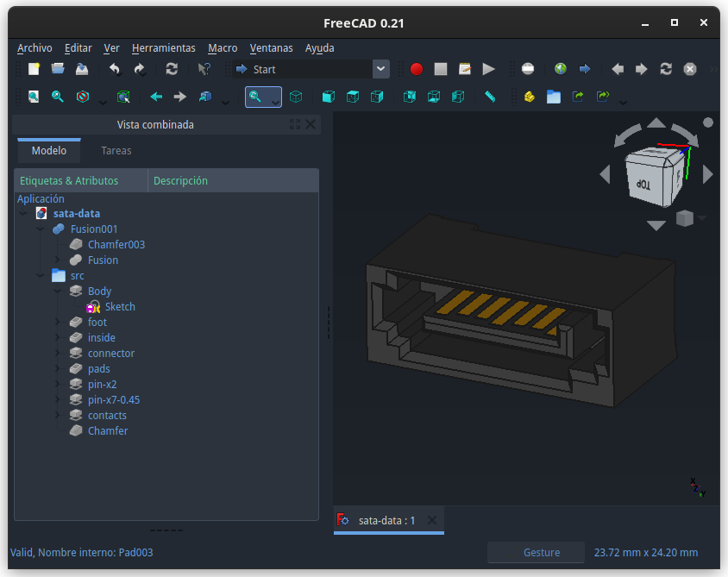Open the create group folder icon
This screenshot has width=728, height=577.
(554, 97)
